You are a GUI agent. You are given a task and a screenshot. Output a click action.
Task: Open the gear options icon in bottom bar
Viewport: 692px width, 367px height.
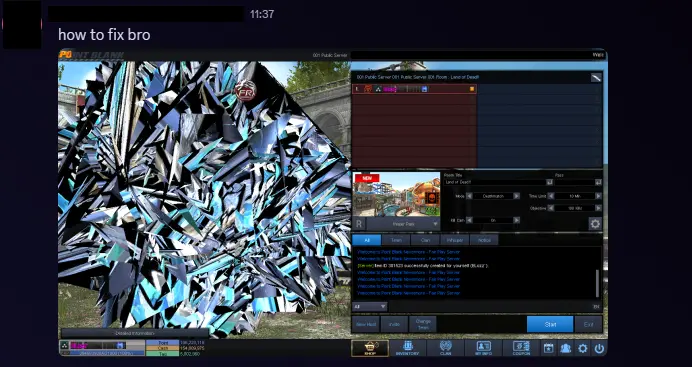(583, 348)
